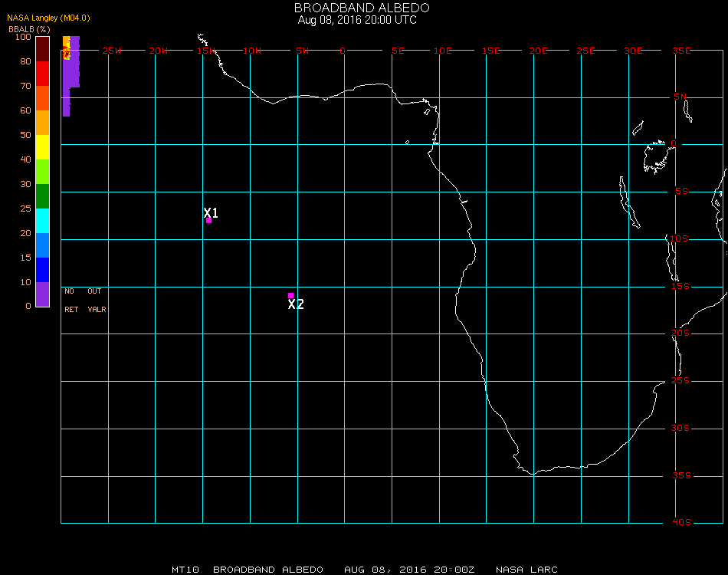Click the magenta X2 point marker
The image size is (728, 575).
pos(290,295)
